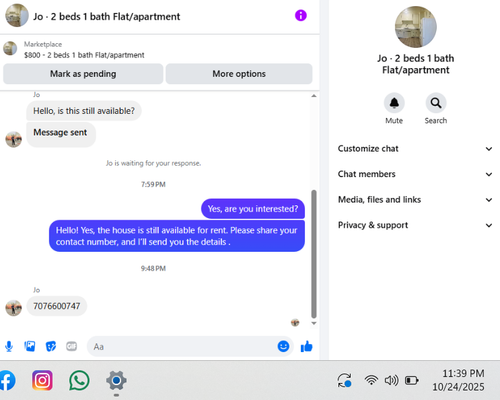Screen dimensions: 500x400
Task: Open Instagram from the taskbar
Action: coord(42,380)
